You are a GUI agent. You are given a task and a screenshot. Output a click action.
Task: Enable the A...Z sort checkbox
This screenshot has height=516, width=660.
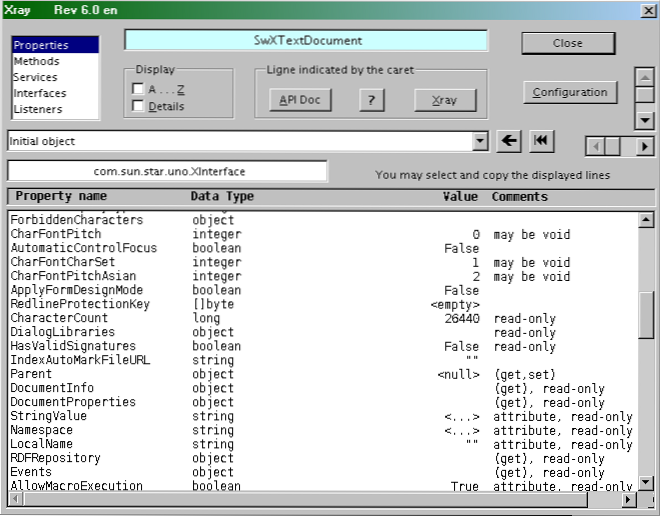pyautogui.click(x=138, y=89)
